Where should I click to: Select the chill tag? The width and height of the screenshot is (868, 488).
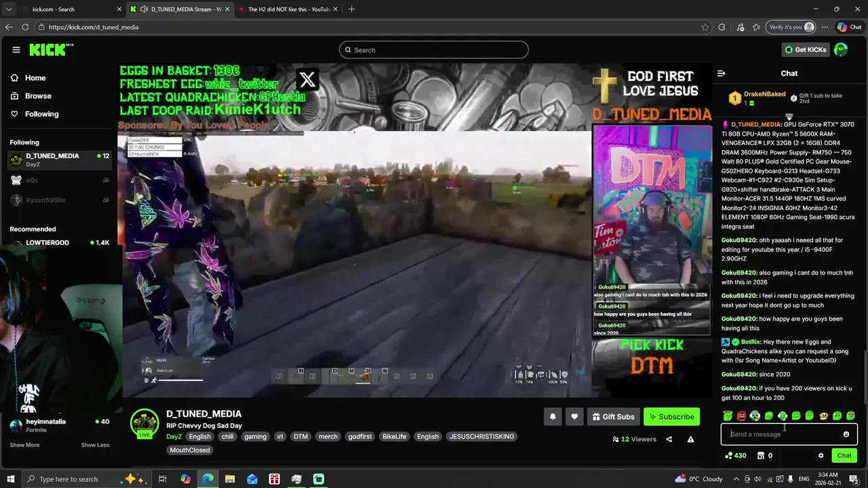pos(227,436)
